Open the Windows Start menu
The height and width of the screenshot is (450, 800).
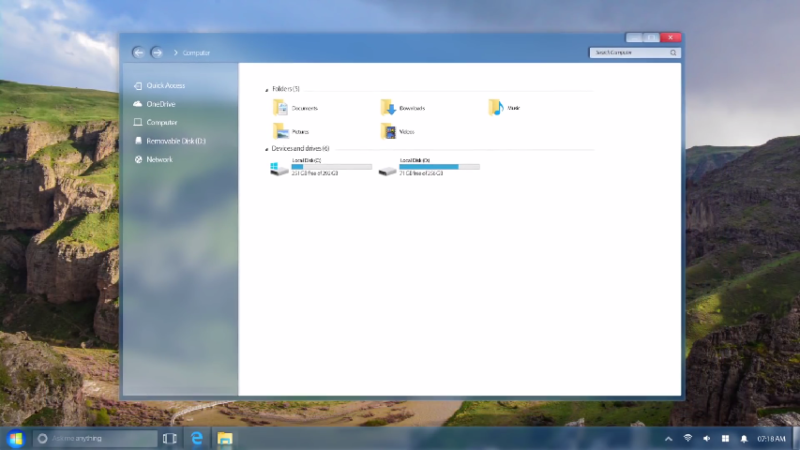pyautogui.click(x=15, y=438)
